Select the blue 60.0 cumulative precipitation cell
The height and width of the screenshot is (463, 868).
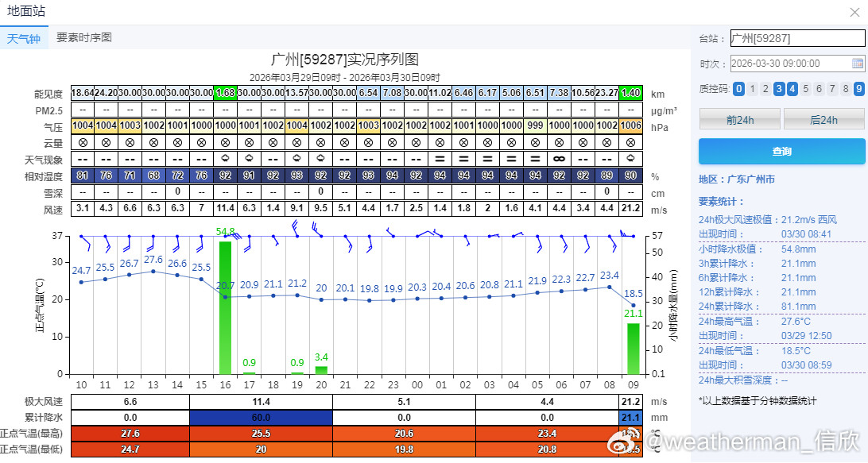point(261,418)
